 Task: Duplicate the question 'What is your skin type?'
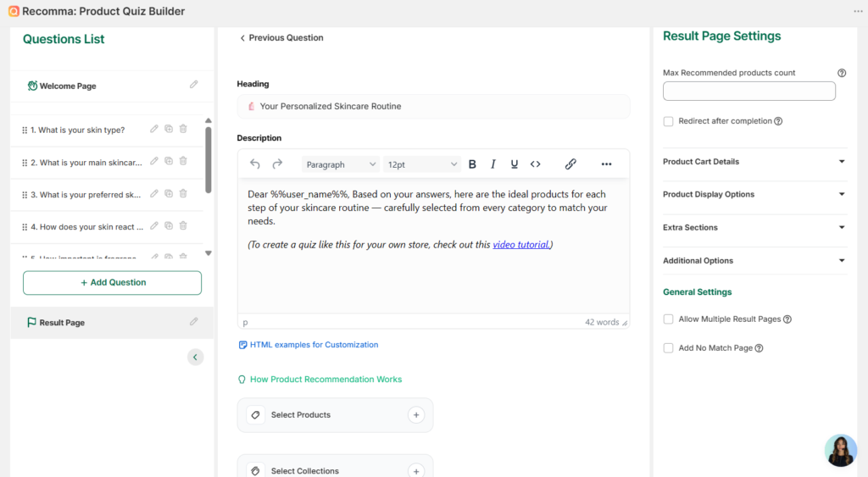(169, 129)
